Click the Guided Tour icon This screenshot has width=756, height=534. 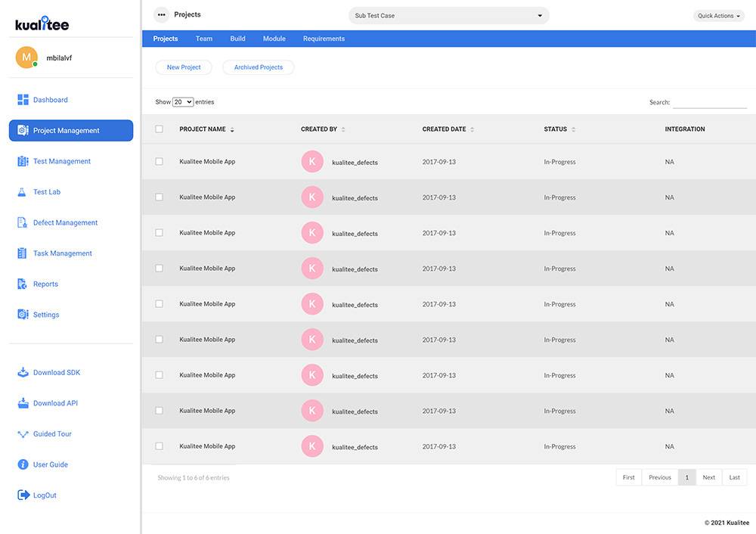23,434
